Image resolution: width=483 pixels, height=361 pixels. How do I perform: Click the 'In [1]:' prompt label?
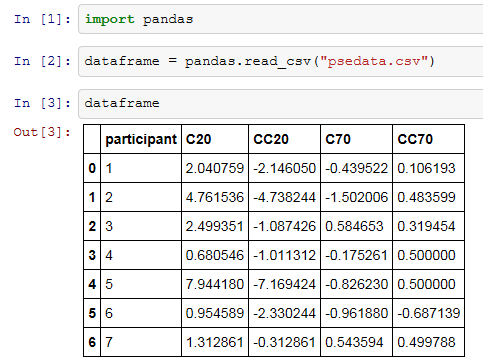click(42, 19)
